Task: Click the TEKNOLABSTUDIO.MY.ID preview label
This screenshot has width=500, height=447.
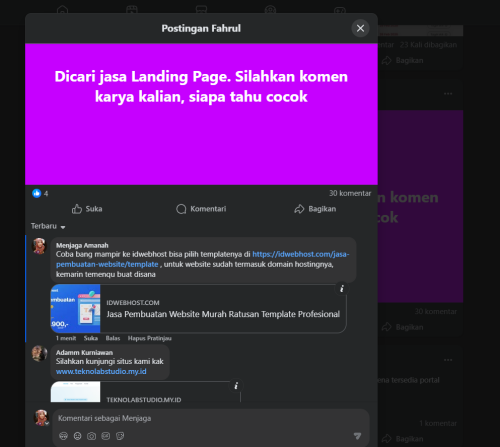Action: tap(144, 400)
